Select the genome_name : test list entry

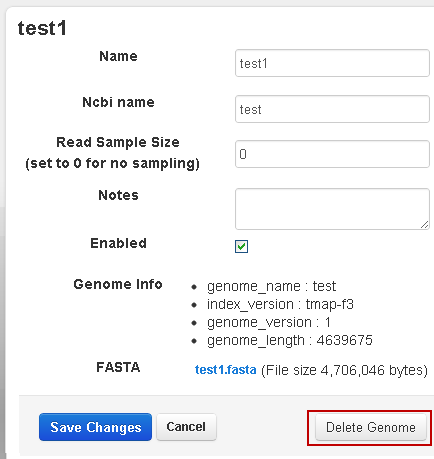(271, 286)
